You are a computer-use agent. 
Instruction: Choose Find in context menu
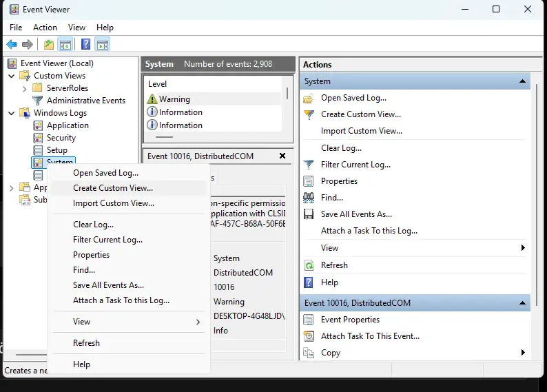point(129,270)
